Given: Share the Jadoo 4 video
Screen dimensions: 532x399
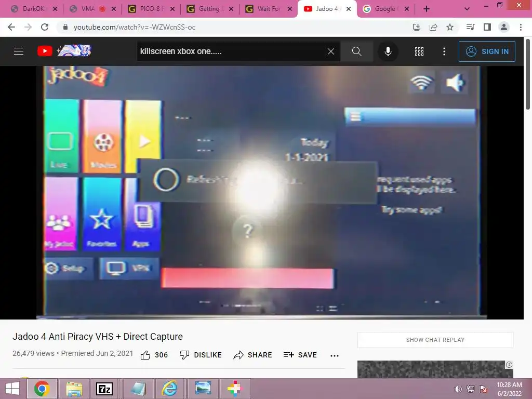Looking at the screenshot, I should (x=253, y=355).
